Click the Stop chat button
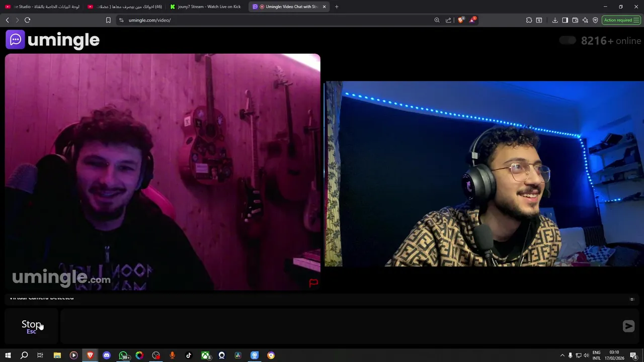Screen dimensions: 644x362 [x=31, y=326]
